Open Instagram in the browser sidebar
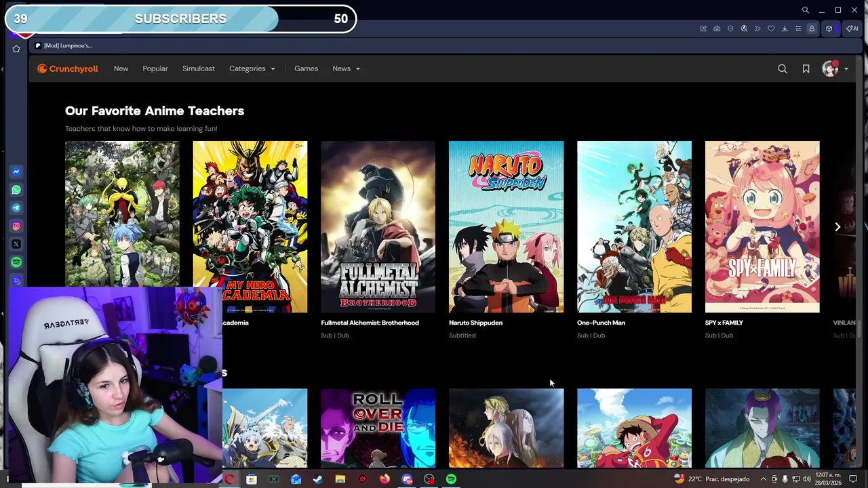 point(16,226)
